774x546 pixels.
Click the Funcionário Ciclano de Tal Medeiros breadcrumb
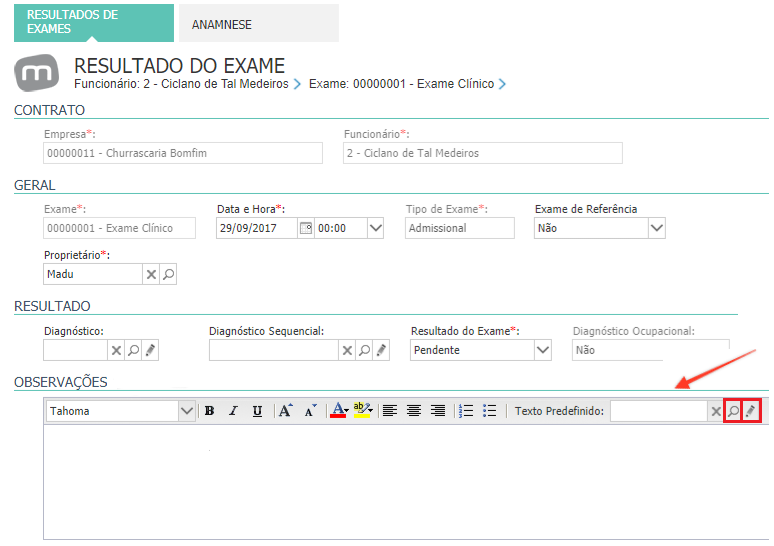(181, 84)
